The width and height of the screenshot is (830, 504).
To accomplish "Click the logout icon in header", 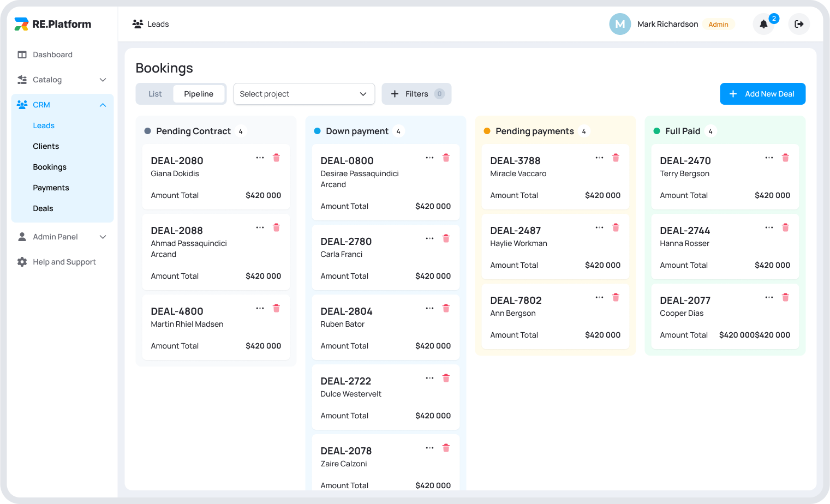I will coord(799,24).
